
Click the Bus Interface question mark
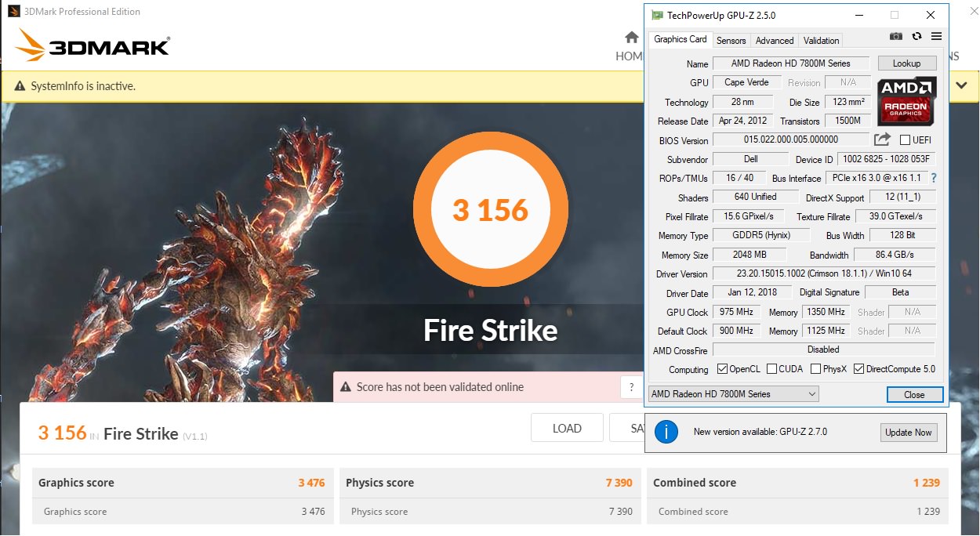934,178
